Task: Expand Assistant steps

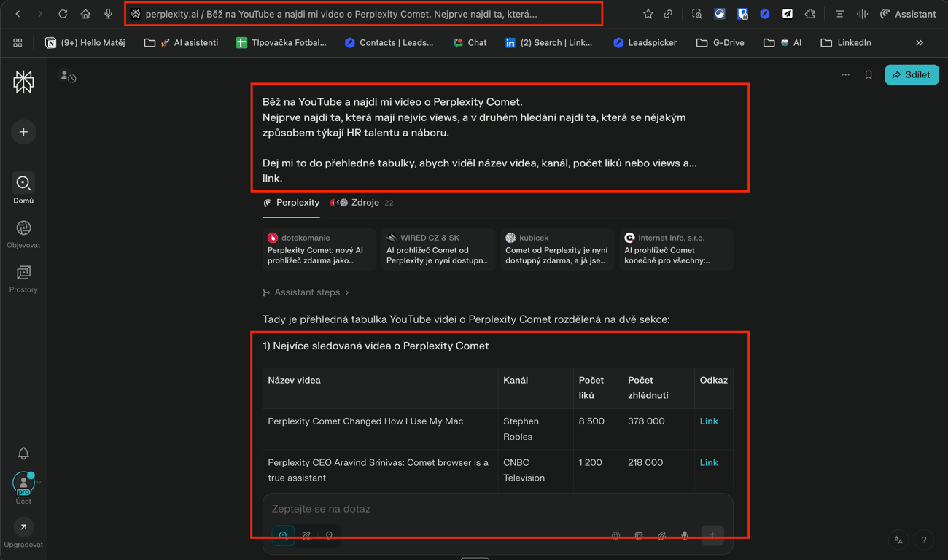Action: point(306,292)
